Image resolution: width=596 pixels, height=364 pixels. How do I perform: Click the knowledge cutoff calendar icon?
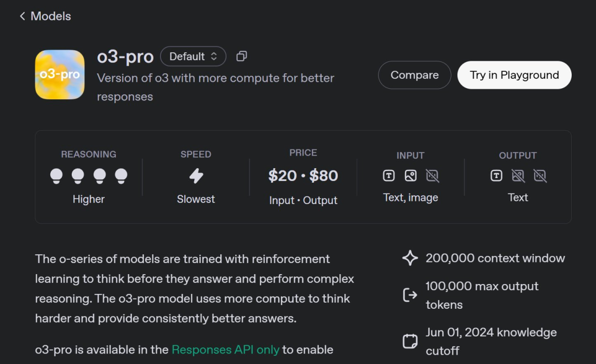click(x=410, y=341)
